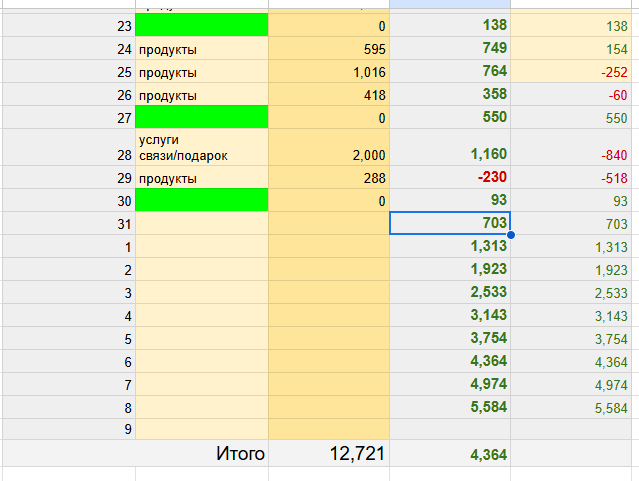Select the bold 3,754 cell
The width and height of the screenshot is (639, 481).
pos(450,338)
